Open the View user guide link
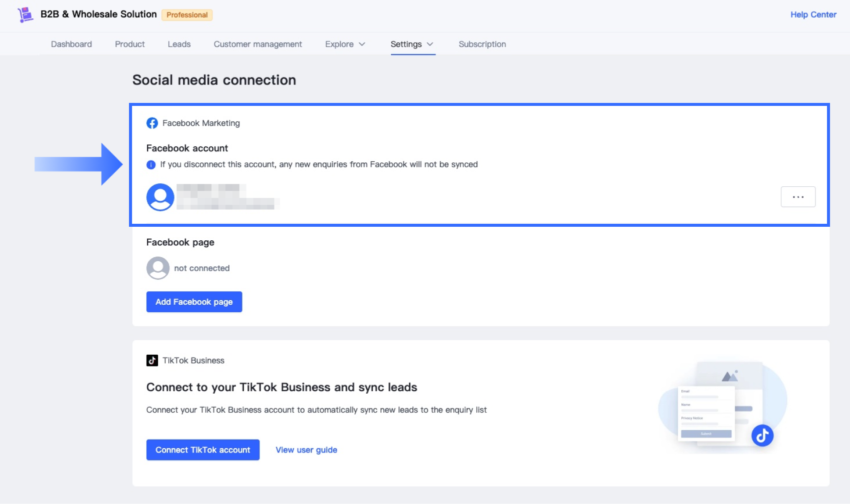The width and height of the screenshot is (850, 504). [306, 450]
